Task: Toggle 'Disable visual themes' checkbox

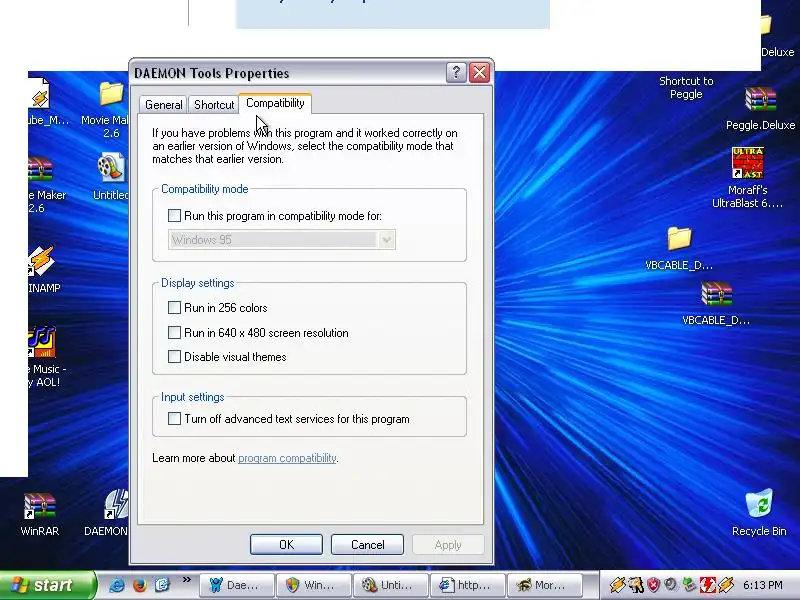Action: coord(174,357)
